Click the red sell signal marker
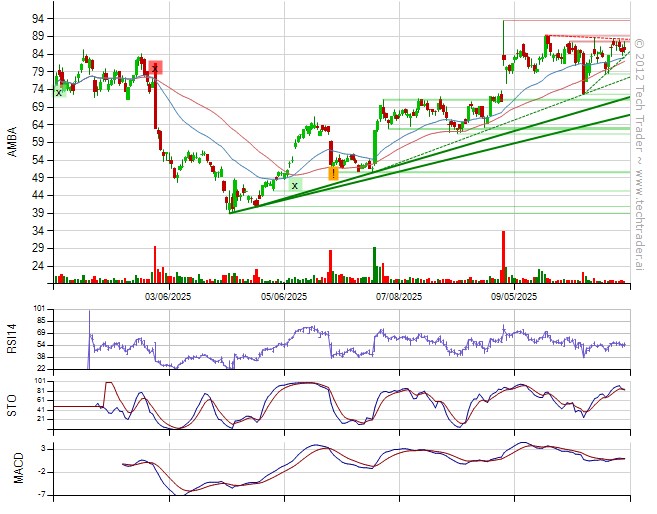 [155, 67]
